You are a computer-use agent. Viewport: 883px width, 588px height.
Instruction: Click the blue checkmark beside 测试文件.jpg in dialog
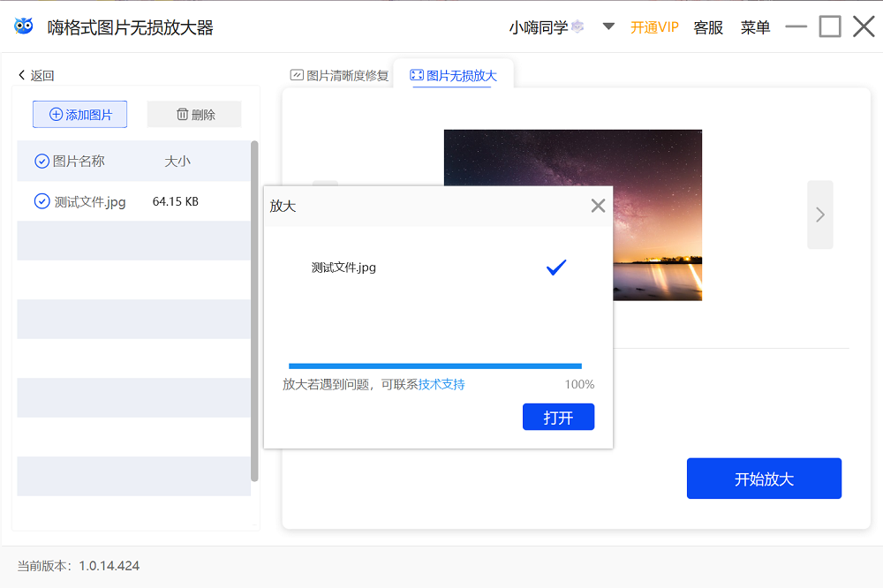click(x=555, y=268)
